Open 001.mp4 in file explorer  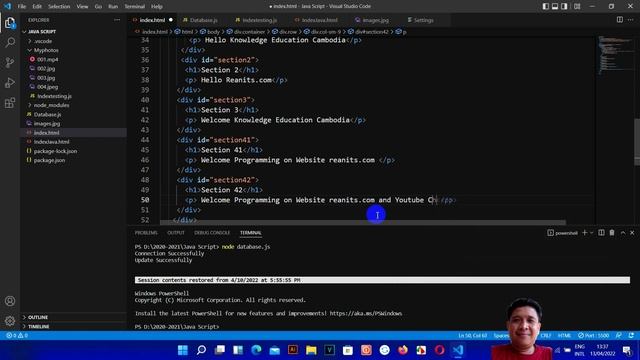coord(48,60)
